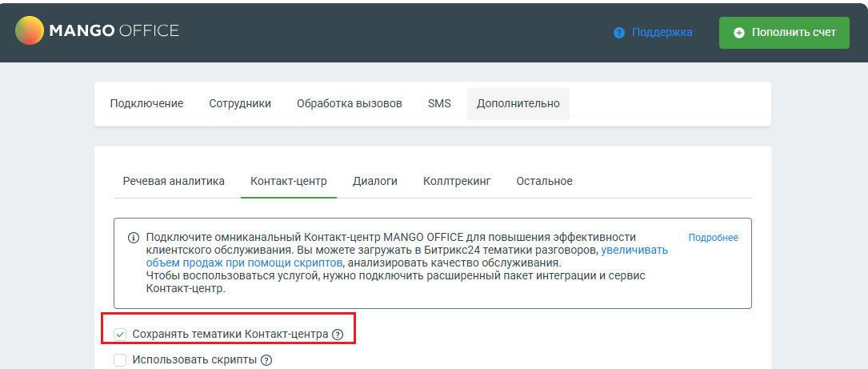Select the Остальное sub-tab
This screenshot has width=868, height=369.
click(544, 181)
